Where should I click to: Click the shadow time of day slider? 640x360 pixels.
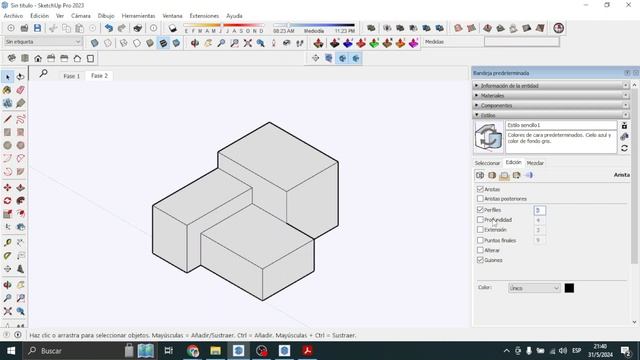[314, 25]
